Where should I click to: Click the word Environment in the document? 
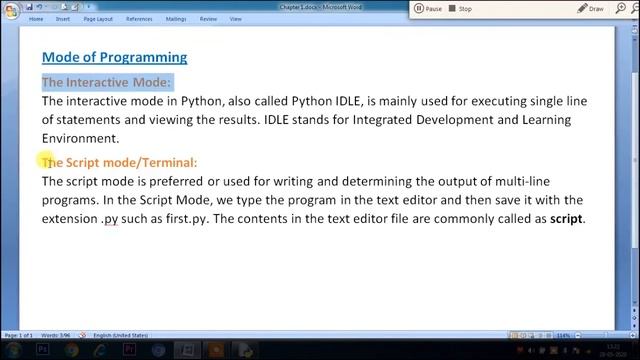pos(79,138)
